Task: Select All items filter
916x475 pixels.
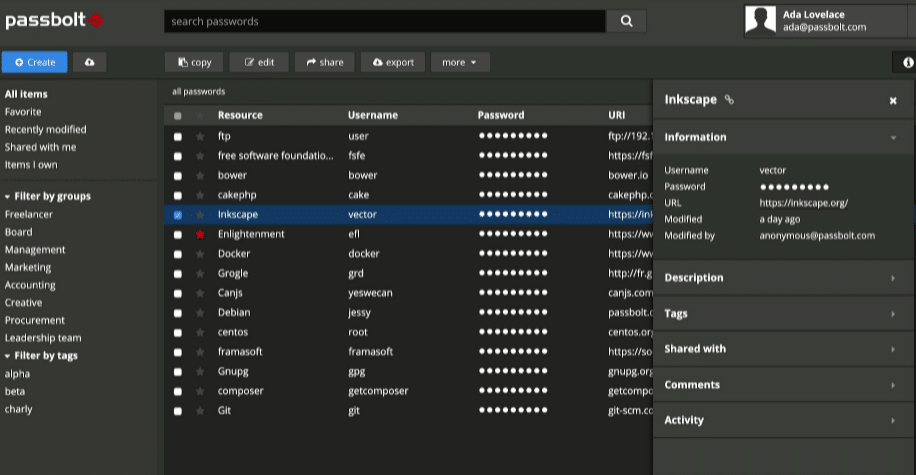Action: 26,94
